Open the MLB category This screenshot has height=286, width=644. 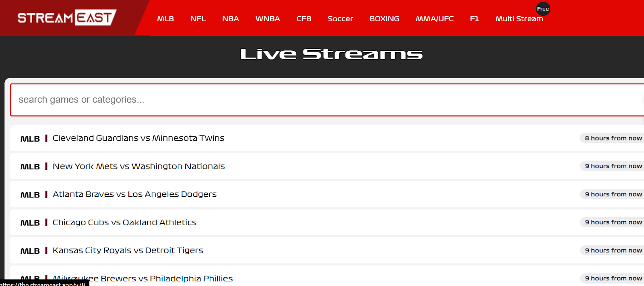[x=165, y=19]
